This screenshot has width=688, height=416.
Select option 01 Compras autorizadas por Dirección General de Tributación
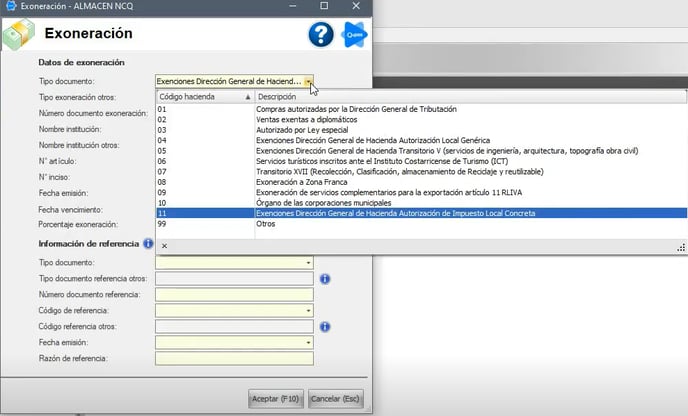422,109
